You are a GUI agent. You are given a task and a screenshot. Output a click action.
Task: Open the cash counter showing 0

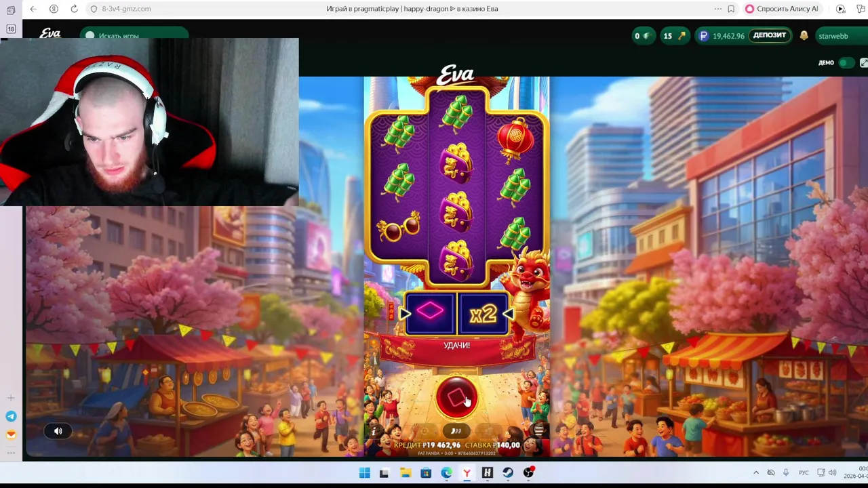(x=642, y=36)
